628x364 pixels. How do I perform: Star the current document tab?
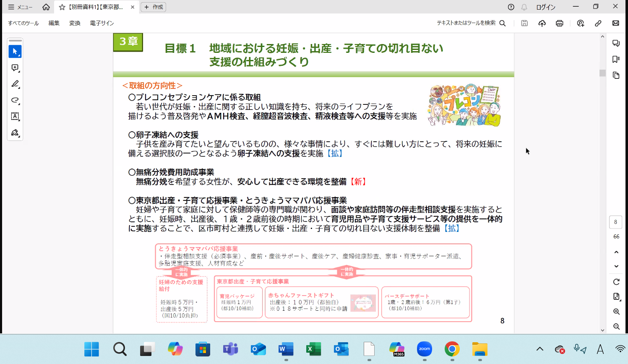click(62, 7)
